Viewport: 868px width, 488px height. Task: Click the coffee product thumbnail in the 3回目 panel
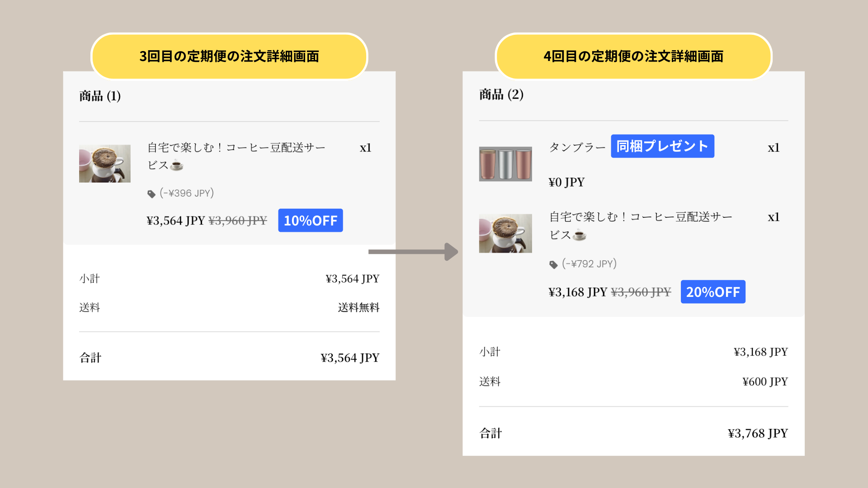tap(105, 164)
